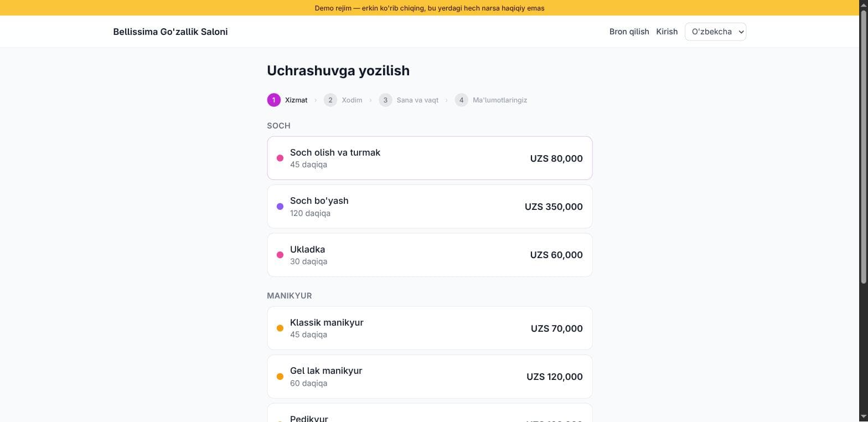The height and width of the screenshot is (422, 868).
Task: Click the UZS 120,000 price
Action: pyautogui.click(x=554, y=377)
